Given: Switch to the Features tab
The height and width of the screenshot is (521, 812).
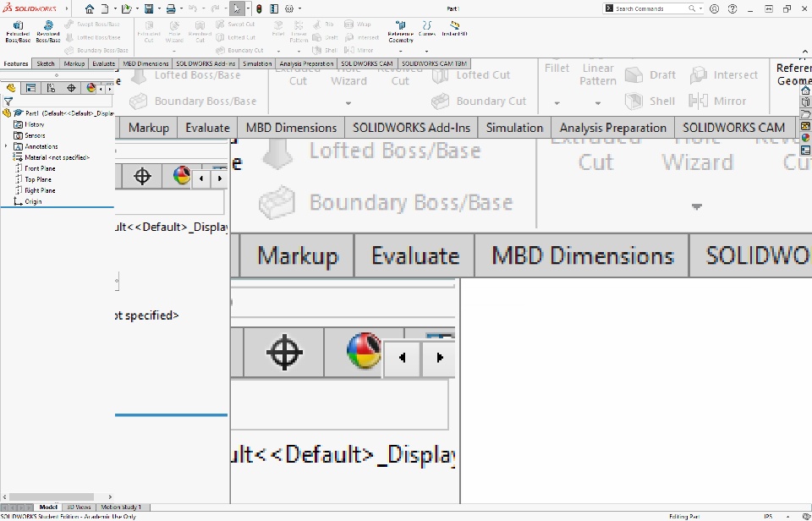Looking at the screenshot, I should click(16, 63).
